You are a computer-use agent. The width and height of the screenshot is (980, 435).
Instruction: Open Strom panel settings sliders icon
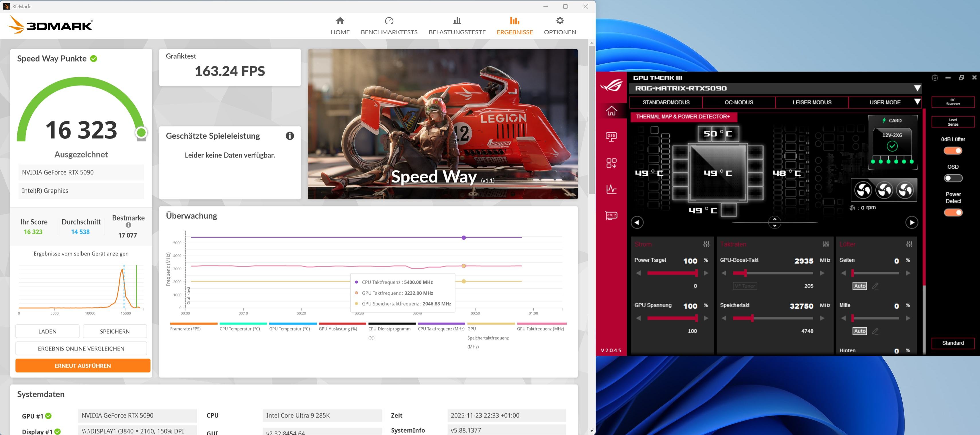point(706,244)
